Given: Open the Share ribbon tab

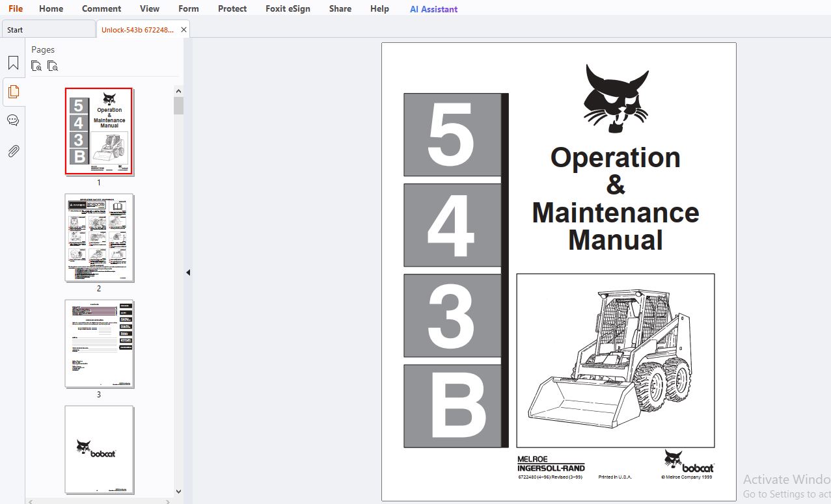Looking at the screenshot, I should pos(340,8).
